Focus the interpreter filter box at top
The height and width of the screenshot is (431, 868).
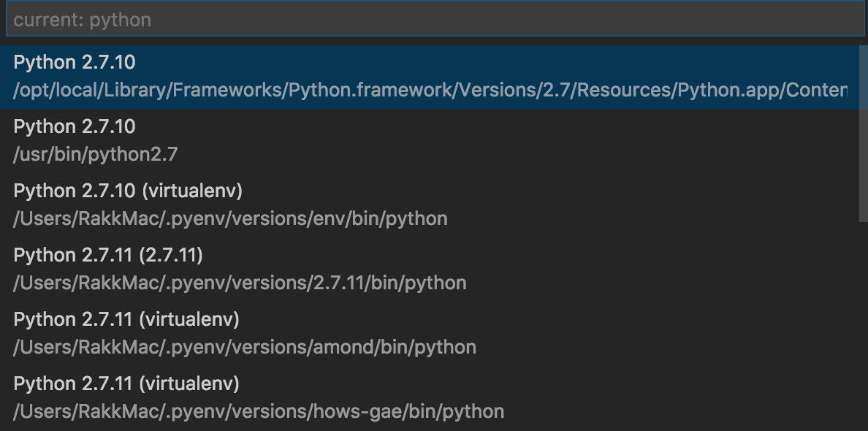click(435, 19)
